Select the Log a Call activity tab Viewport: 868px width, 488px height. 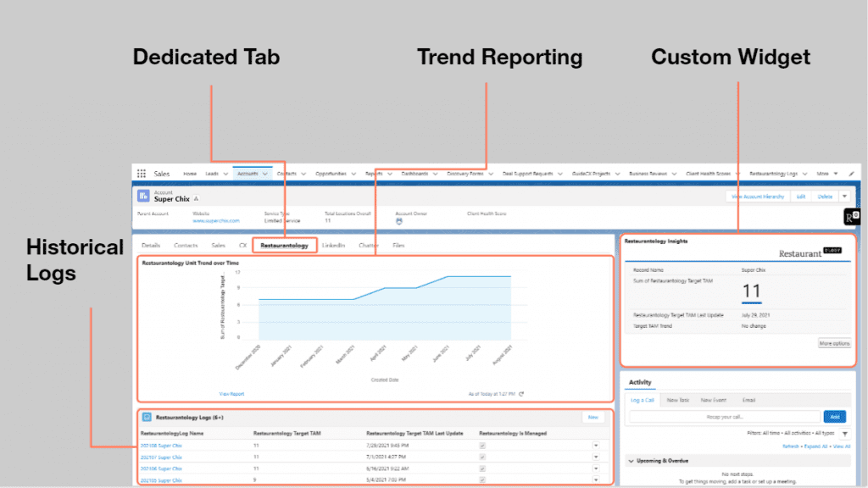point(643,400)
